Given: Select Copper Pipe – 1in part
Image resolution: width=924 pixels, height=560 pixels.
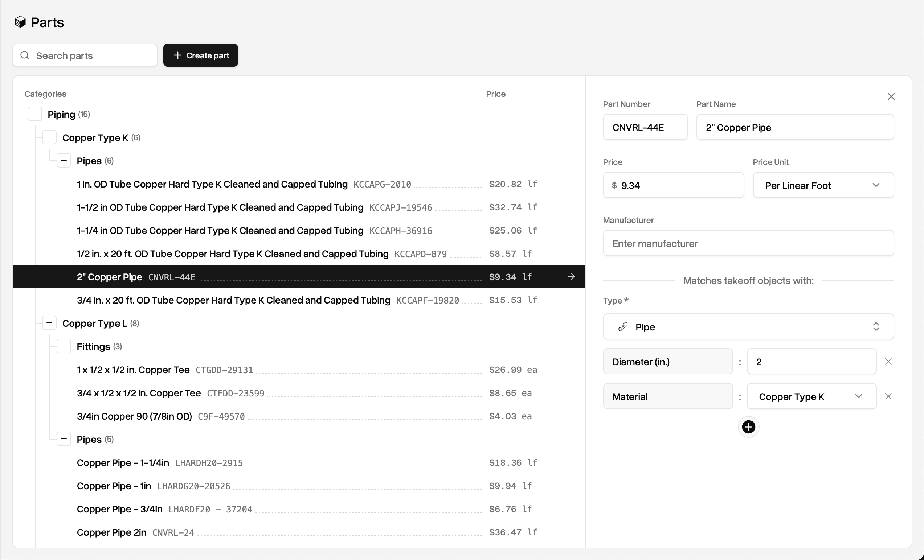Looking at the screenshot, I should point(299,486).
